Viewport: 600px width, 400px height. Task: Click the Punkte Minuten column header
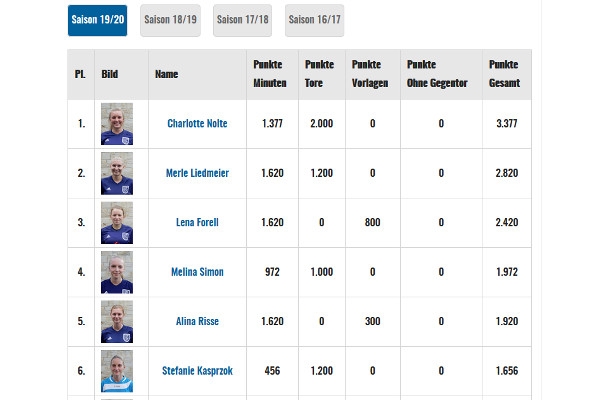(x=272, y=74)
